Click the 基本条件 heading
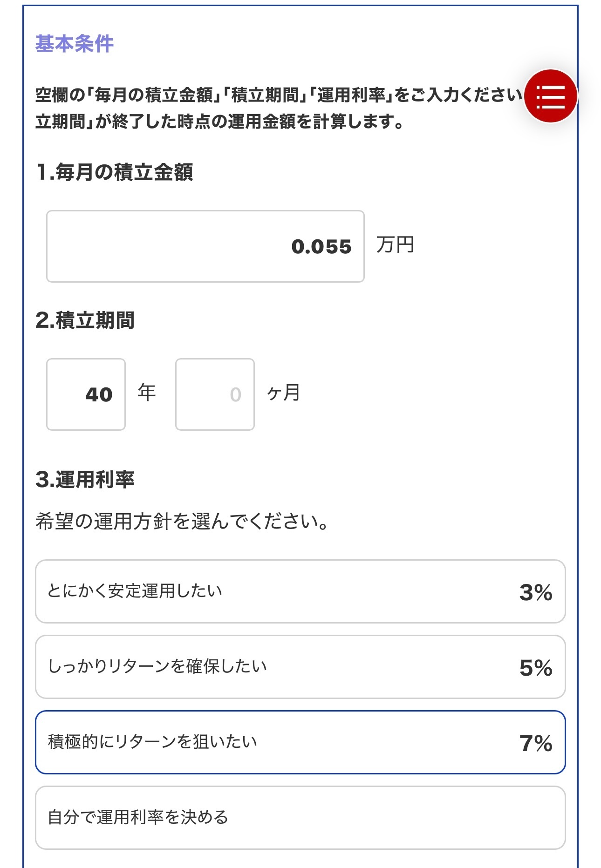Screen dimensions: 601x868 point(75,44)
